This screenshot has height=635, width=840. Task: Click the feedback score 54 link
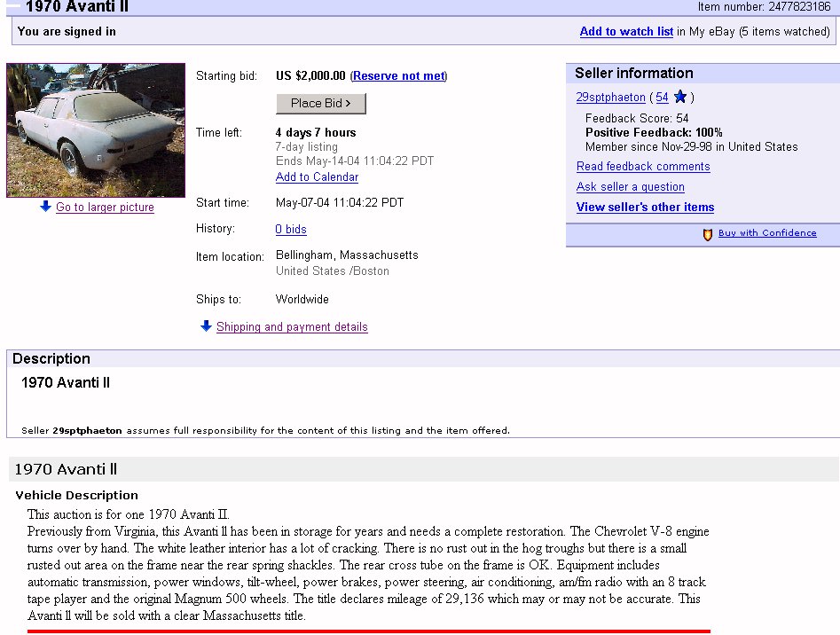[x=662, y=98]
